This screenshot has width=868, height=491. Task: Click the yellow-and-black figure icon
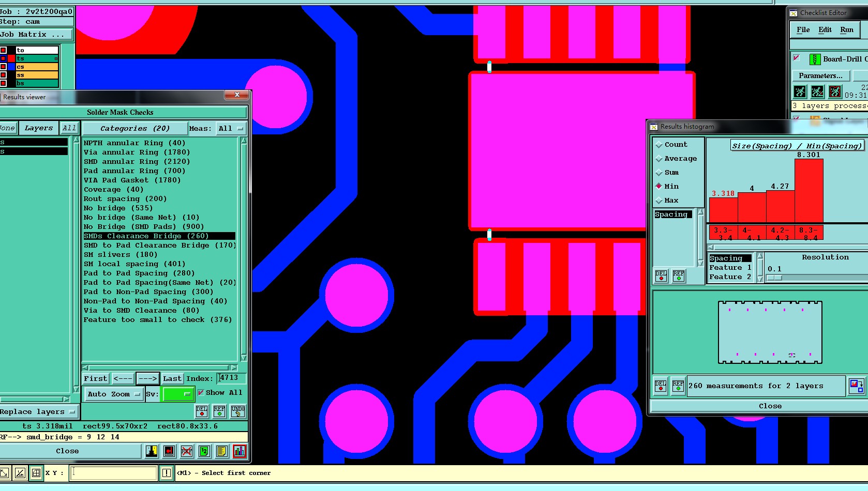pos(152,451)
